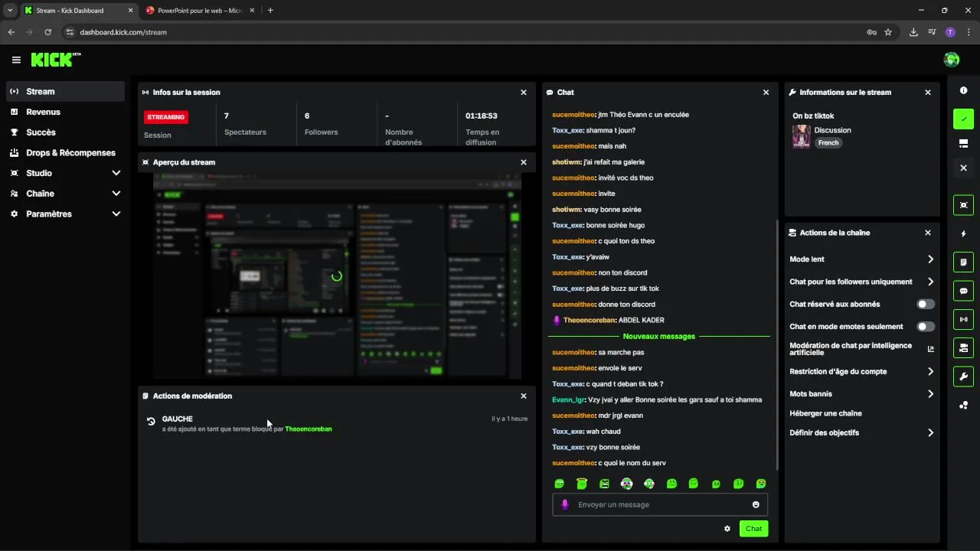The width and height of the screenshot is (980, 551).
Task: Toggle the chat bubble widget icon
Action: click(x=963, y=291)
